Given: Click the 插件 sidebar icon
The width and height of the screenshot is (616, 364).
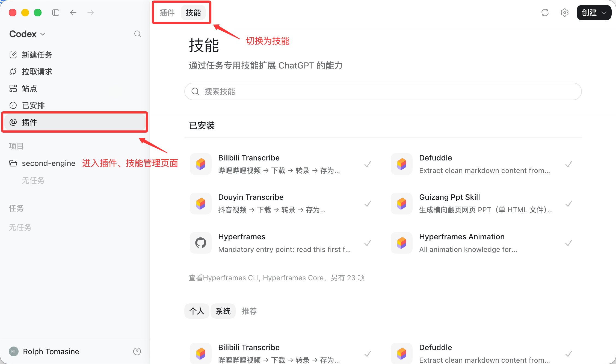Looking at the screenshot, I should tap(13, 122).
